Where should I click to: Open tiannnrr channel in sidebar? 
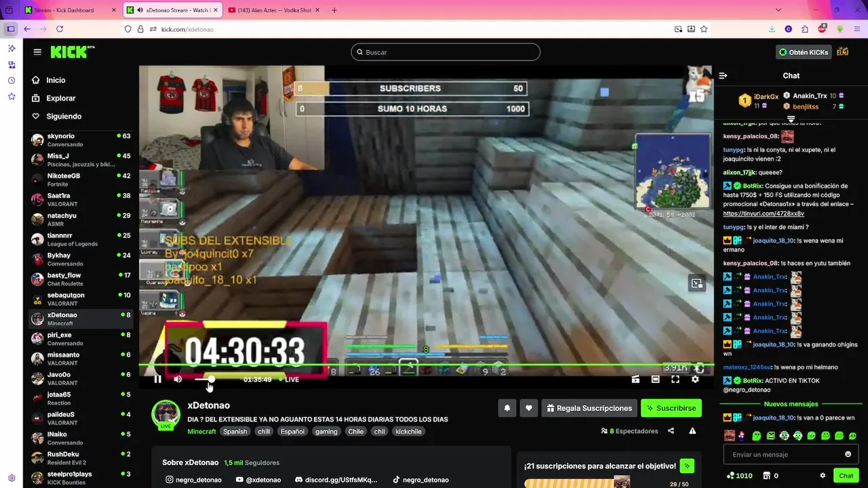point(81,239)
